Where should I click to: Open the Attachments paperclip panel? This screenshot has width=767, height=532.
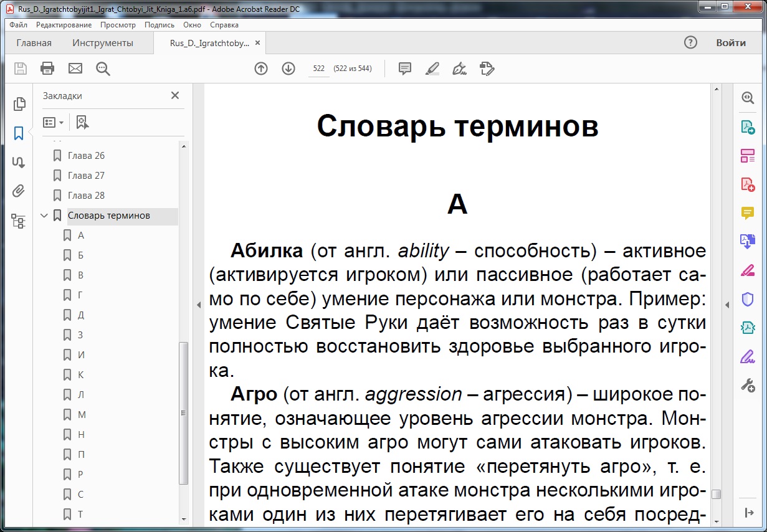pos(19,191)
